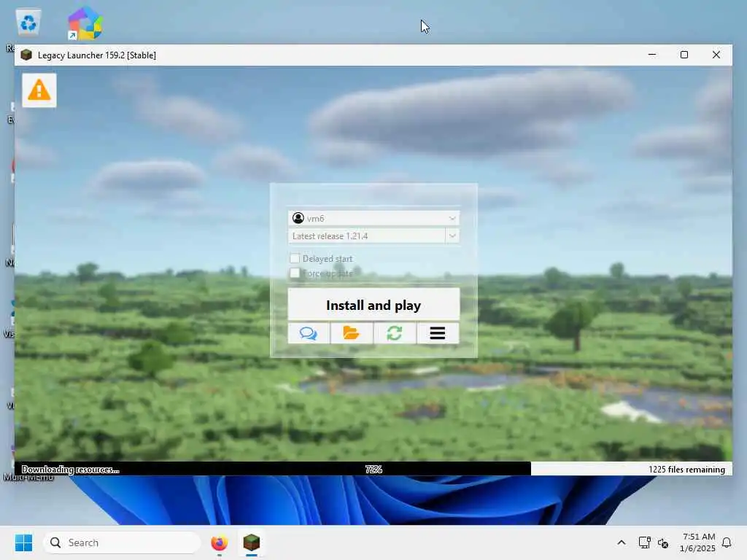Open the orange warning notice icon
The width and height of the screenshot is (747, 560).
click(39, 90)
